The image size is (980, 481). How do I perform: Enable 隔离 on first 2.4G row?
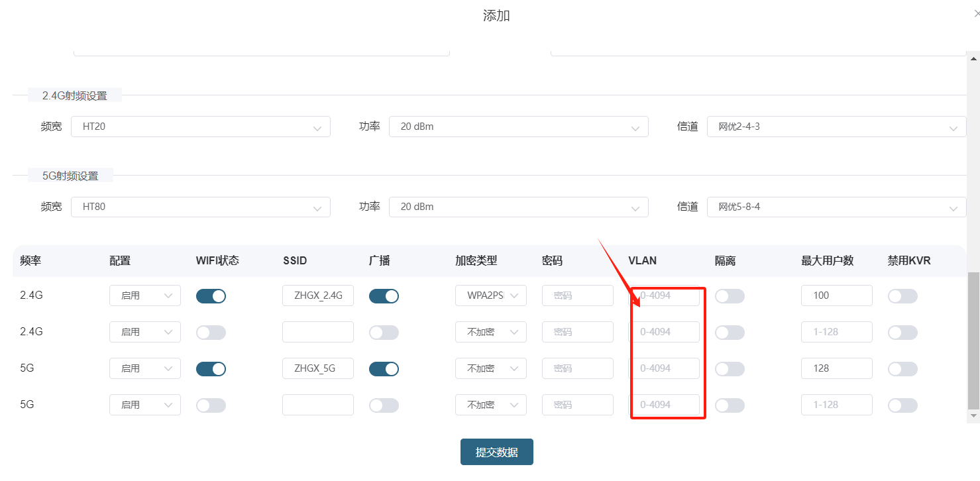point(730,296)
